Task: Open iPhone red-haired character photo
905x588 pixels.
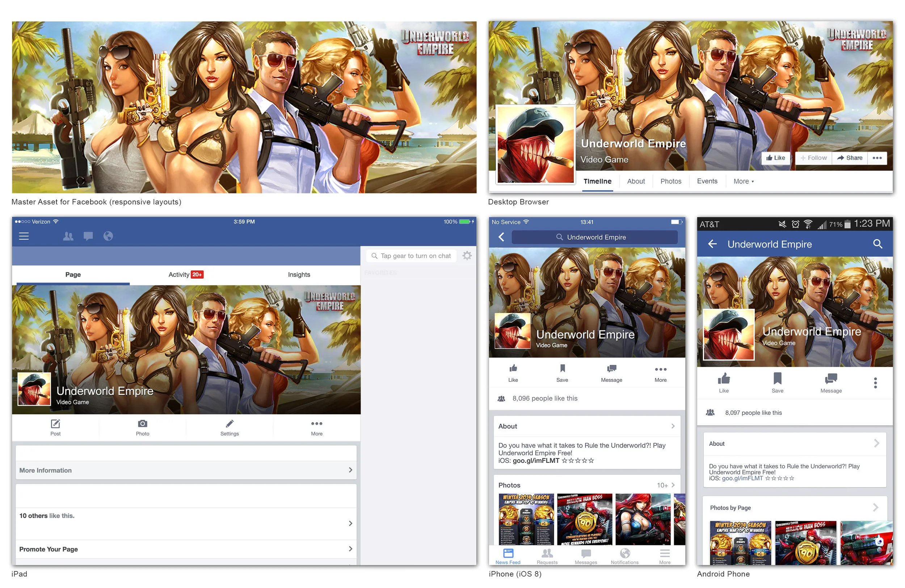Action: pyautogui.click(x=643, y=520)
